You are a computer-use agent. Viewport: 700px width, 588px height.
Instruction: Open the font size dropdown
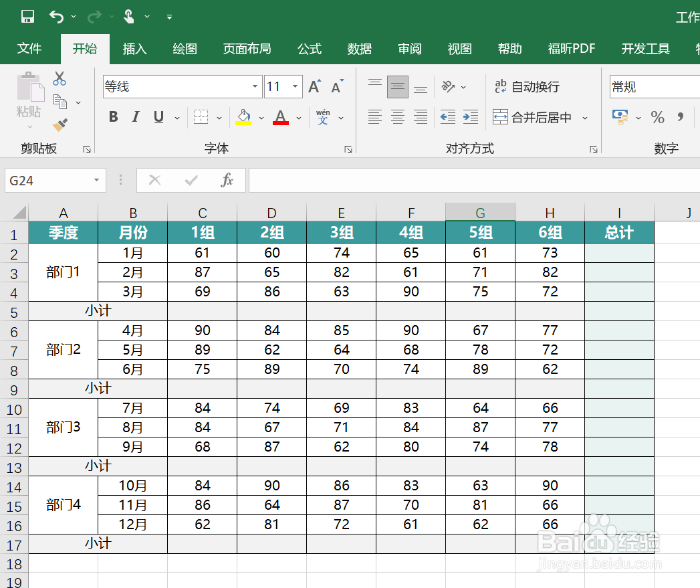tap(294, 86)
